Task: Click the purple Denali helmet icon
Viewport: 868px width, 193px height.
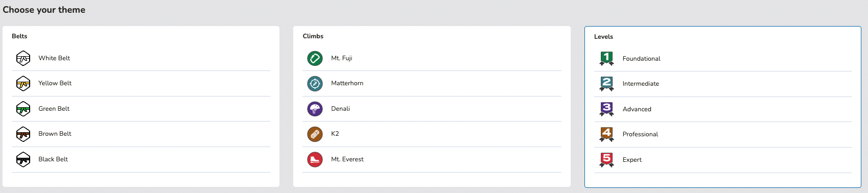Action: point(315,109)
